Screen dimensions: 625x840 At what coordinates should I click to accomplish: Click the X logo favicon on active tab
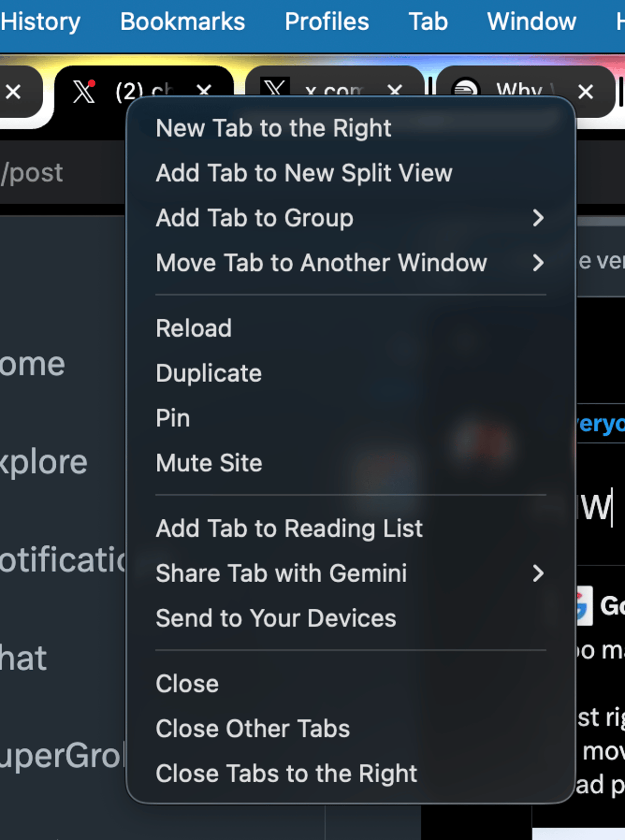(x=83, y=92)
